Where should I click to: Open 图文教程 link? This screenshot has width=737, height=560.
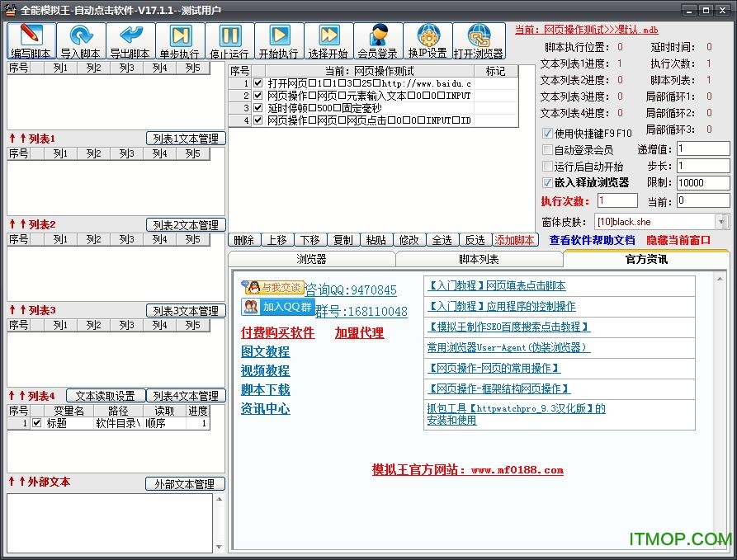coord(265,351)
